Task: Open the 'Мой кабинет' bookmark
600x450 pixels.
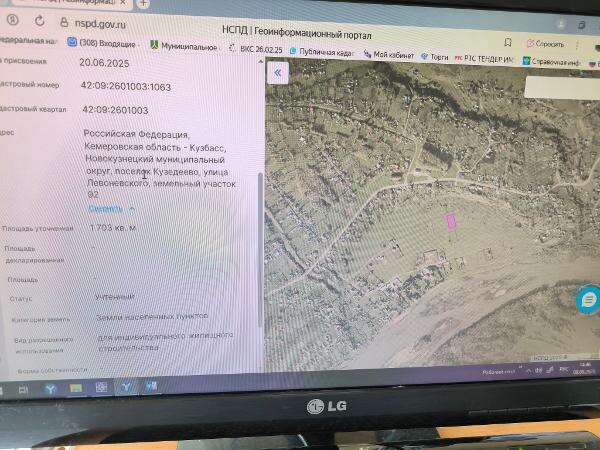Action: (389, 55)
